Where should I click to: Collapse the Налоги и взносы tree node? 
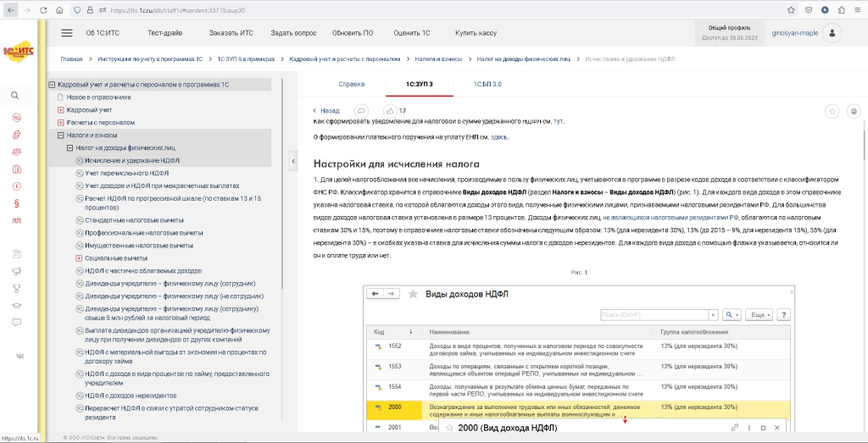(60, 135)
